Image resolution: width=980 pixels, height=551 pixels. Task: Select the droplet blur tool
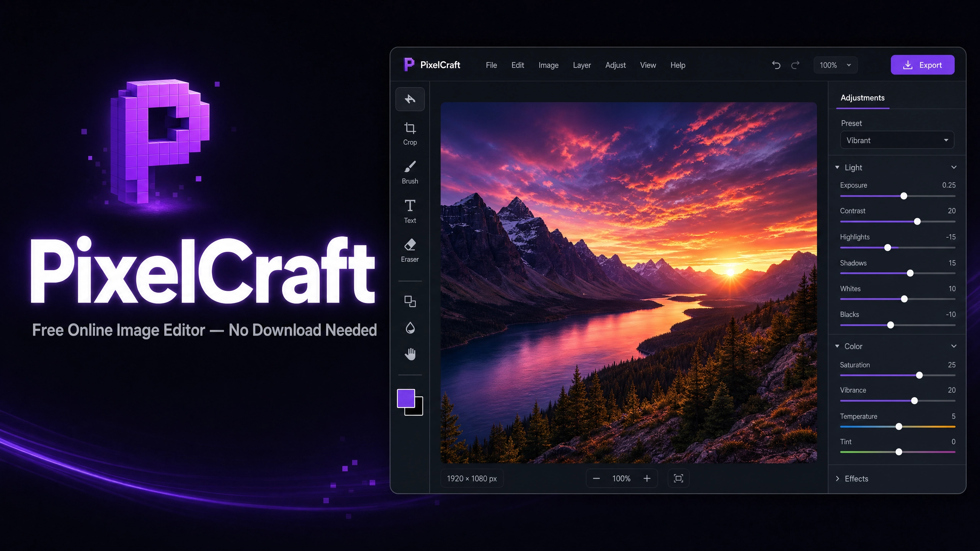tap(410, 328)
